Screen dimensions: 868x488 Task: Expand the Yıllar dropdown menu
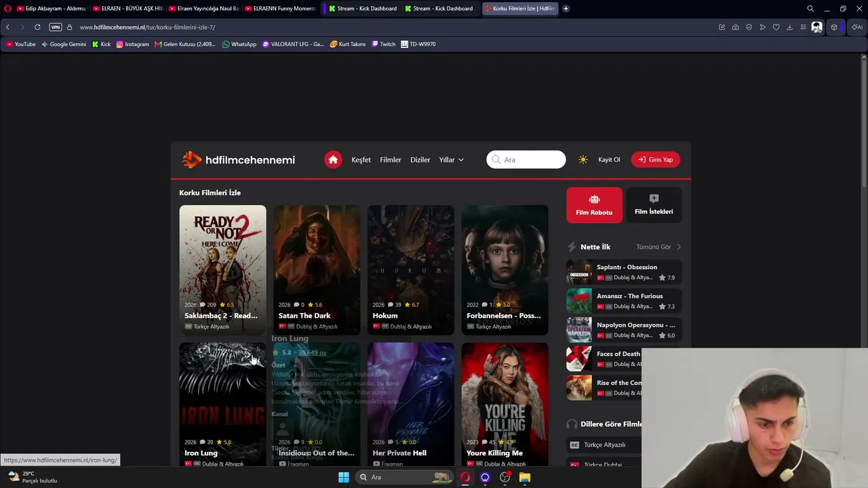[451, 160]
